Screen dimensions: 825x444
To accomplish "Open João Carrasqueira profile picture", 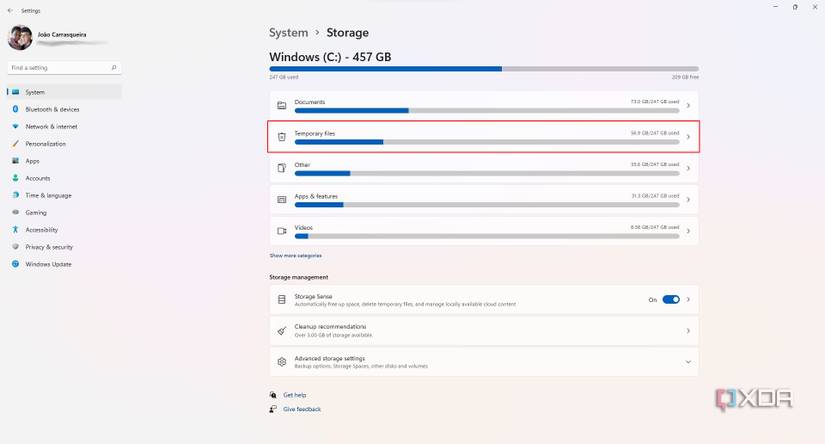I will 20,38.
